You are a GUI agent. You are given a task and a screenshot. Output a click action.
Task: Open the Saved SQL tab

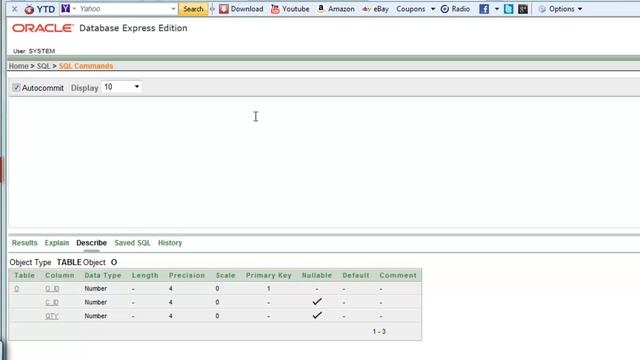(x=132, y=243)
